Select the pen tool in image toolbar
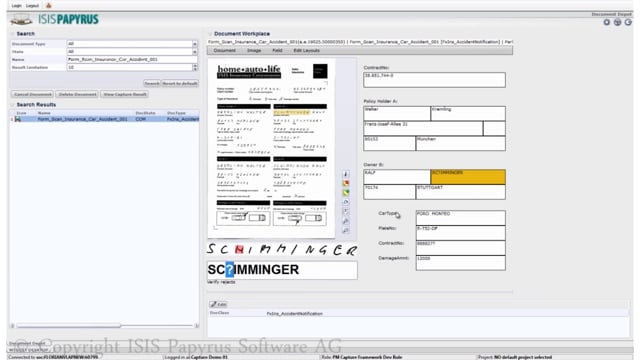The height and width of the screenshot is (360, 640). coord(346,174)
